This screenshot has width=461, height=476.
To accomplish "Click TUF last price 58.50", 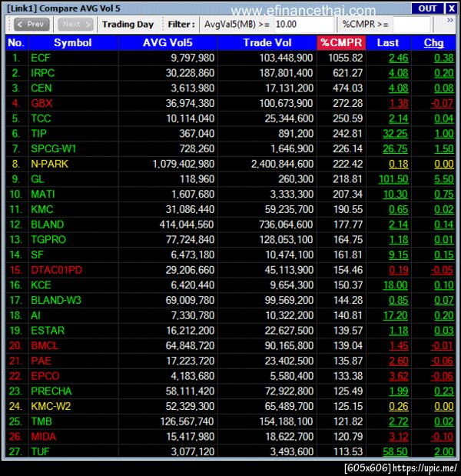I will [x=396, y=451].
